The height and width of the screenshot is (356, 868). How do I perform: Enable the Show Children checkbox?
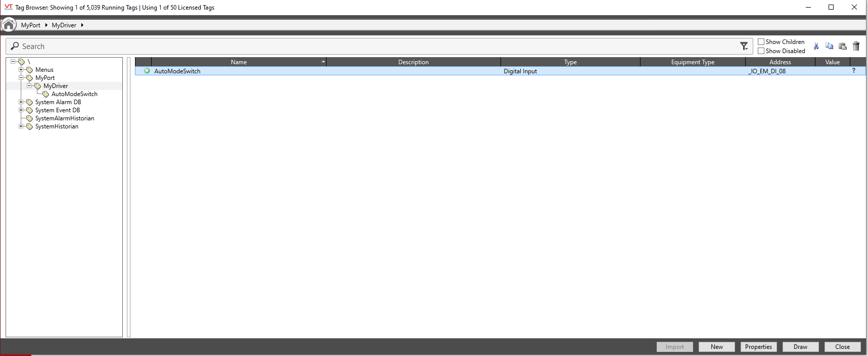pyautogui.click(x=761, y=42)
